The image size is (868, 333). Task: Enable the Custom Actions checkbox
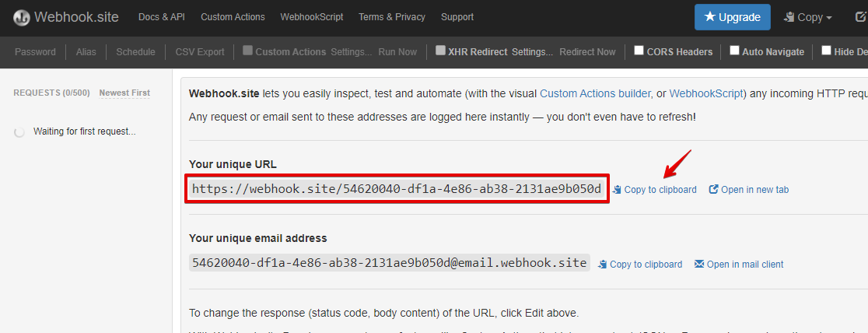pos(247,51)
